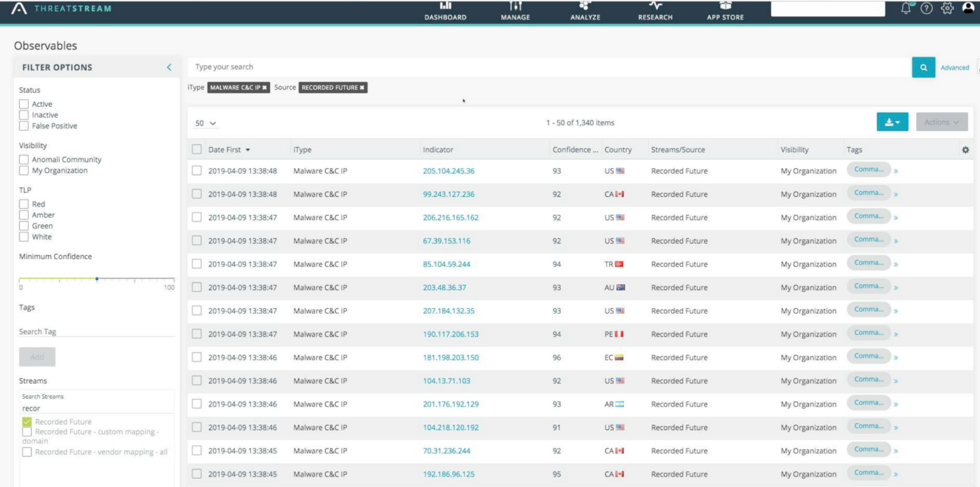Click the Advanced search link
Viewport: 980px width, 487px height.
[x=955, y=68]
